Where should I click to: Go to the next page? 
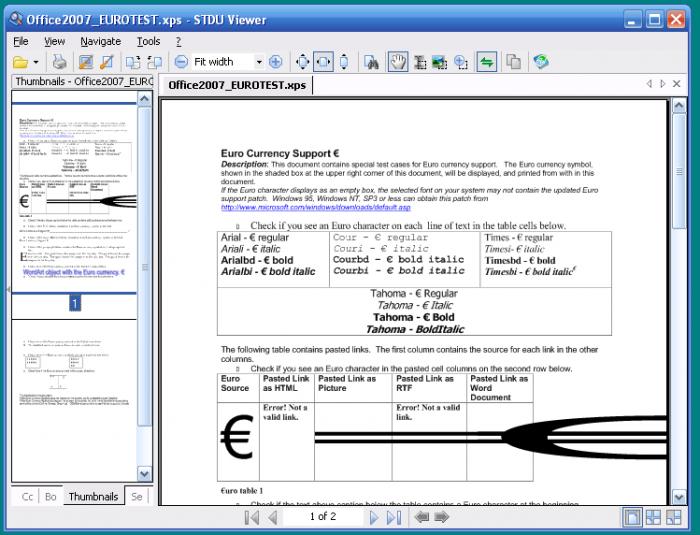tap(374, 517)
